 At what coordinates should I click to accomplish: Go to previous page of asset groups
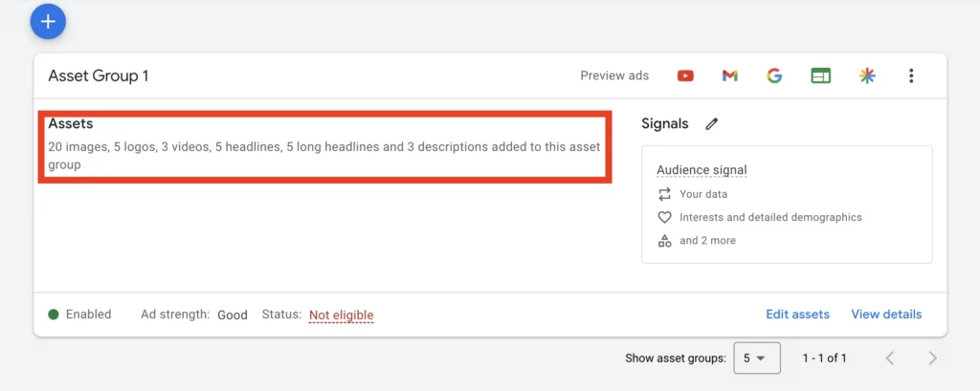891,358
